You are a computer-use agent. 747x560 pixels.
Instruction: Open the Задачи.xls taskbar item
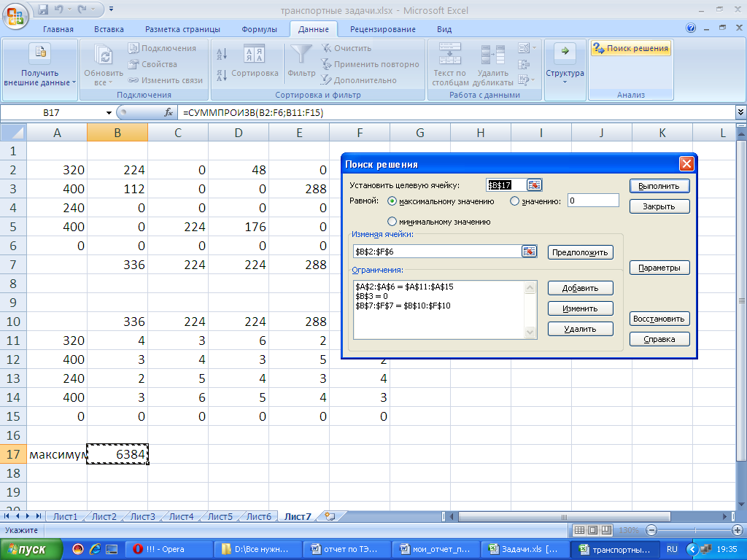(524, 550)
